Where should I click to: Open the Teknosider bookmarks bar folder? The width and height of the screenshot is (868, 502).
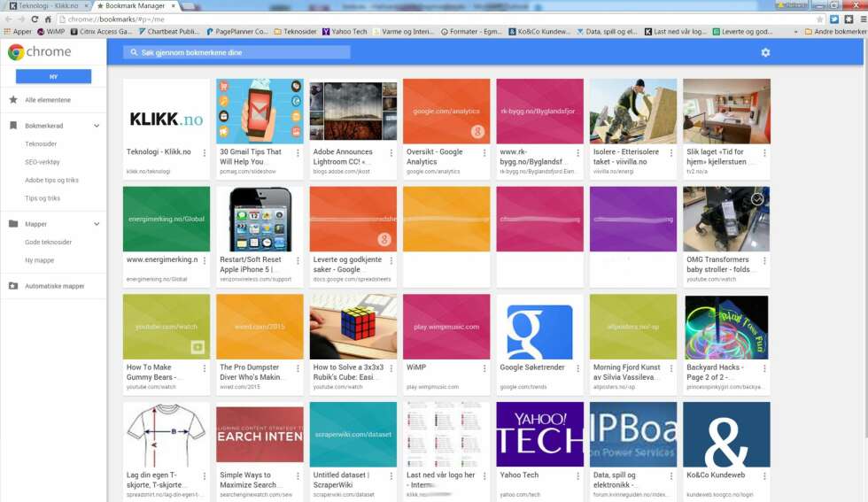pyautogui.click(x=295, y=32)
